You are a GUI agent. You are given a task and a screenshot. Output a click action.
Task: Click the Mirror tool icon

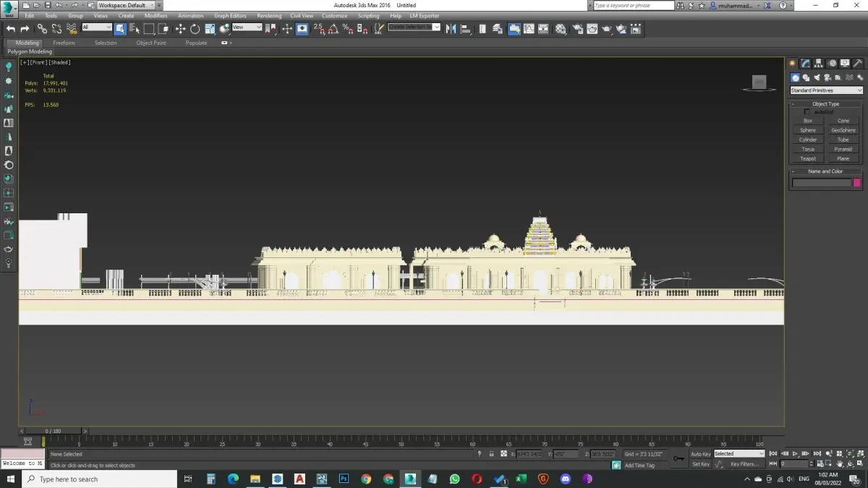[x=451, y=29]
